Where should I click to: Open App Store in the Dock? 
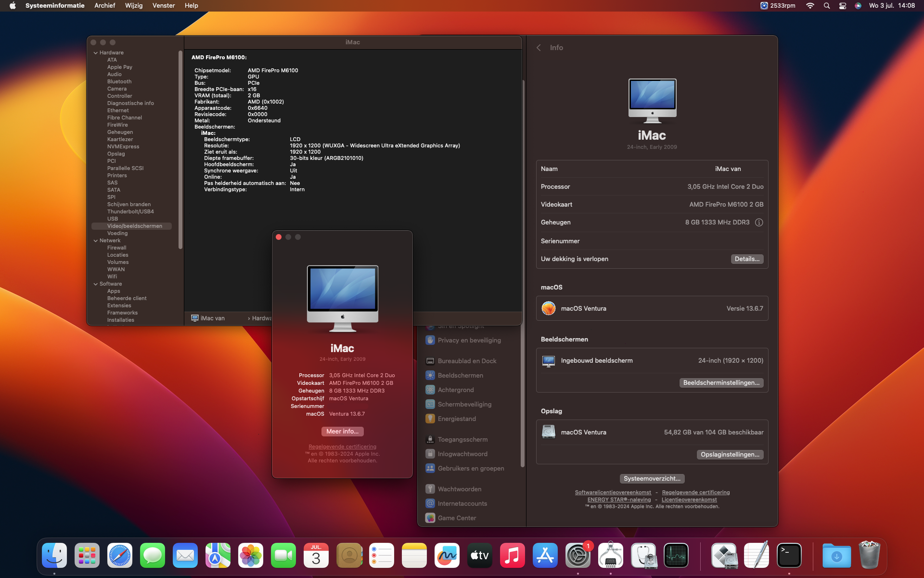(x=545, y=555)
